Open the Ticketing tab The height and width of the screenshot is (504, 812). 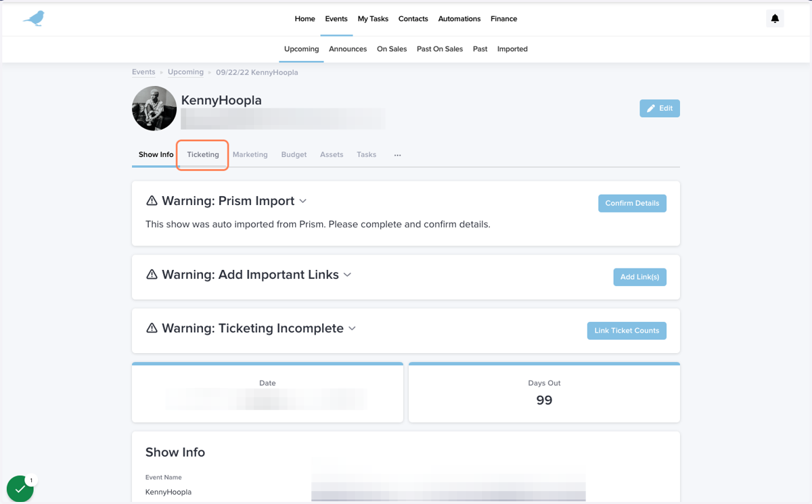[203, 154]
